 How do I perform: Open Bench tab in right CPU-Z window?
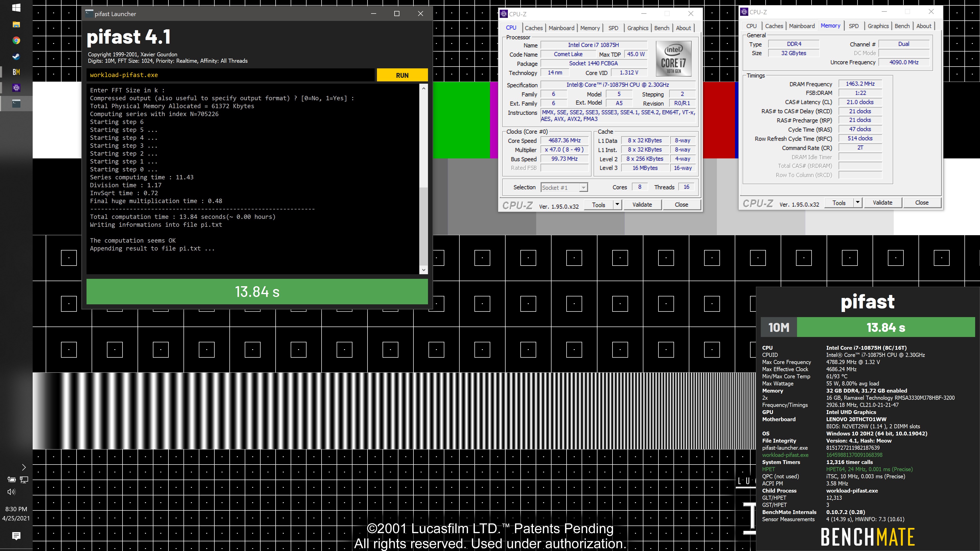902,26
